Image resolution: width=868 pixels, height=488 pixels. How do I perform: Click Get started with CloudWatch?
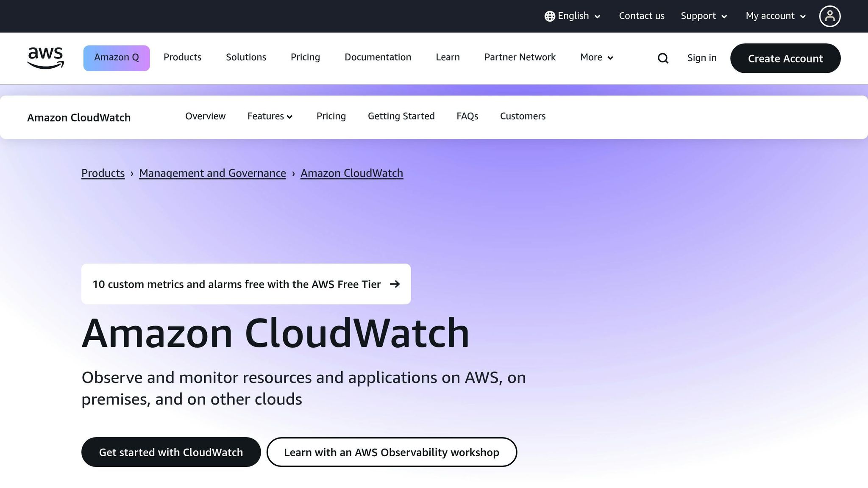click(171, 452)
